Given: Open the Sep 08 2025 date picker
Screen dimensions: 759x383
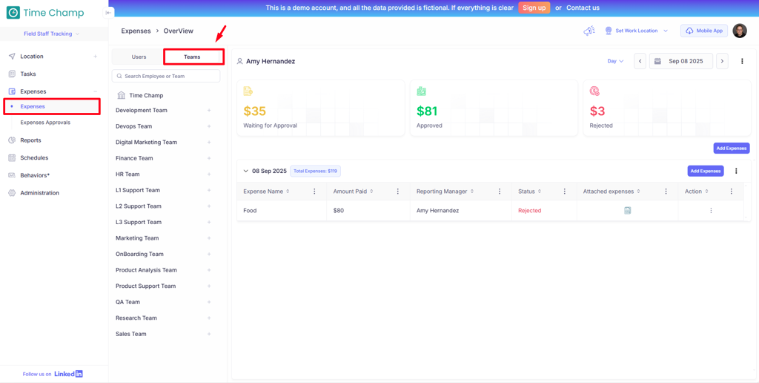Looking at the screenshot, I should click(x=681, y=61).
